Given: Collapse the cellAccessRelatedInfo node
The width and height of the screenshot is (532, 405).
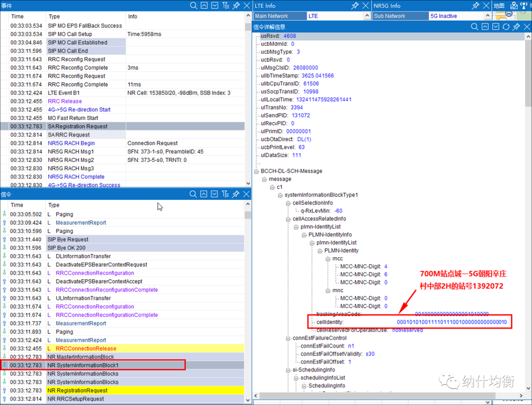Looking at the screenshot, I should click(288, 219).
